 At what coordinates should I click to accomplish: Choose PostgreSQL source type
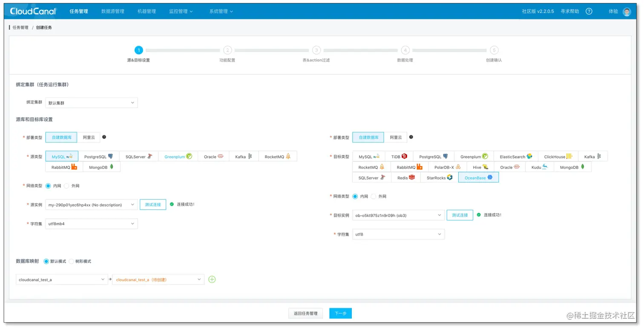click(99, 156)
